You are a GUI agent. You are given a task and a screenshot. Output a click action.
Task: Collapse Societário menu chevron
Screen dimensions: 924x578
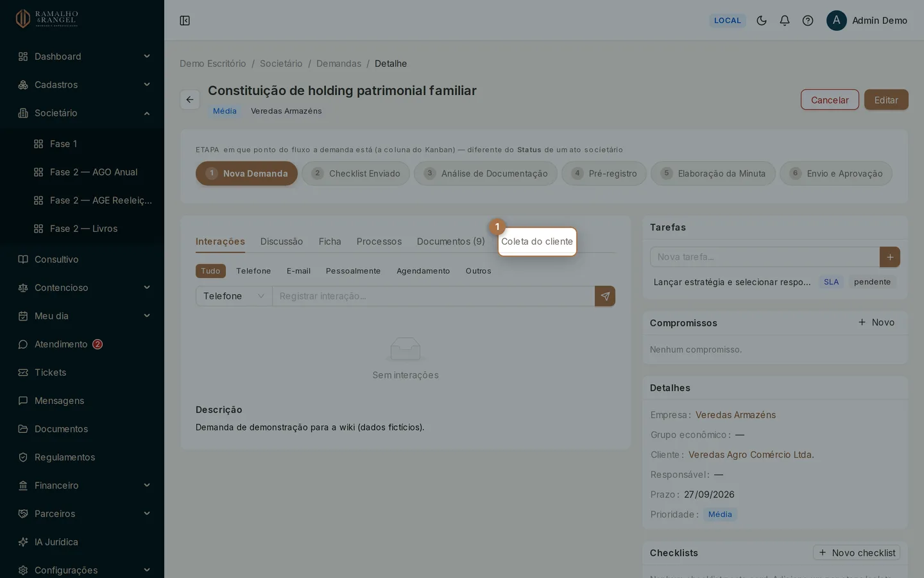pos(147,113)
